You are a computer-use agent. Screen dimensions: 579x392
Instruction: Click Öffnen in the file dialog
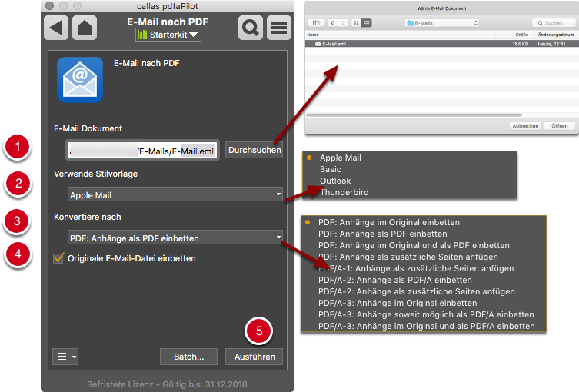[x=560, y=126]
